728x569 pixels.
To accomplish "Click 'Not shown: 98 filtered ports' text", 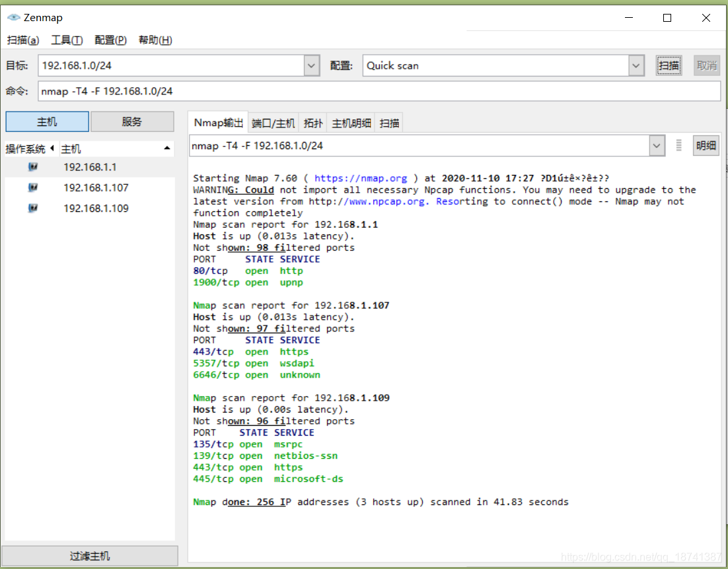I will 274,248.
